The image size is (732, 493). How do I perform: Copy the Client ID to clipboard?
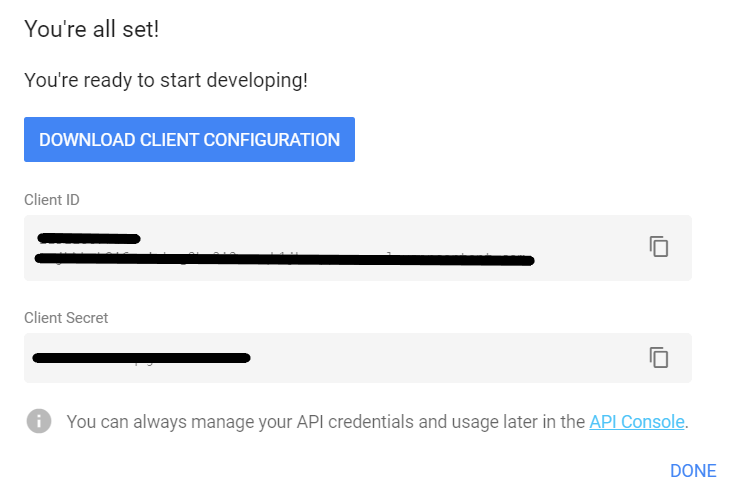(x=658, y=246)
